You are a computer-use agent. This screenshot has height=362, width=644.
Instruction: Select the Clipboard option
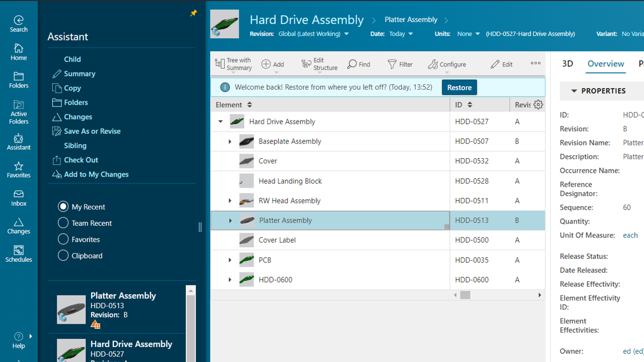tap(64, 255)
